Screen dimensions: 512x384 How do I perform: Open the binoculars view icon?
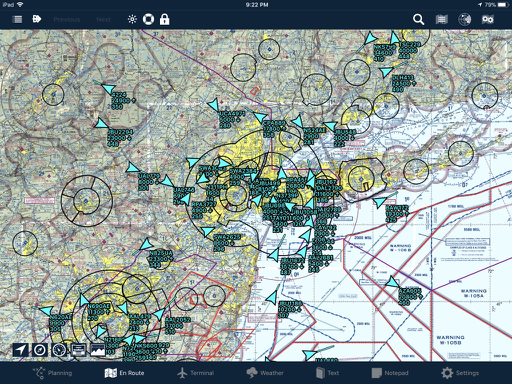pyautogui.click(x=487, y=19)
